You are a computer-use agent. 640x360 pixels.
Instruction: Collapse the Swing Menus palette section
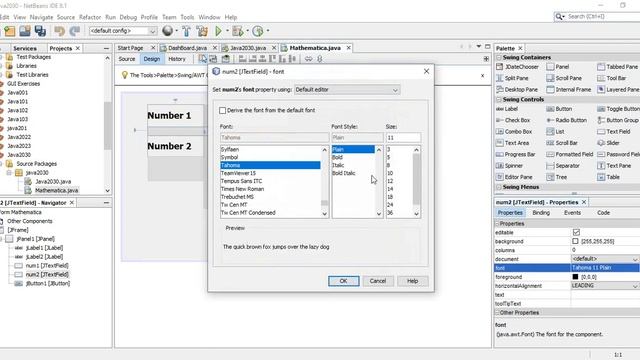(499, 187)
